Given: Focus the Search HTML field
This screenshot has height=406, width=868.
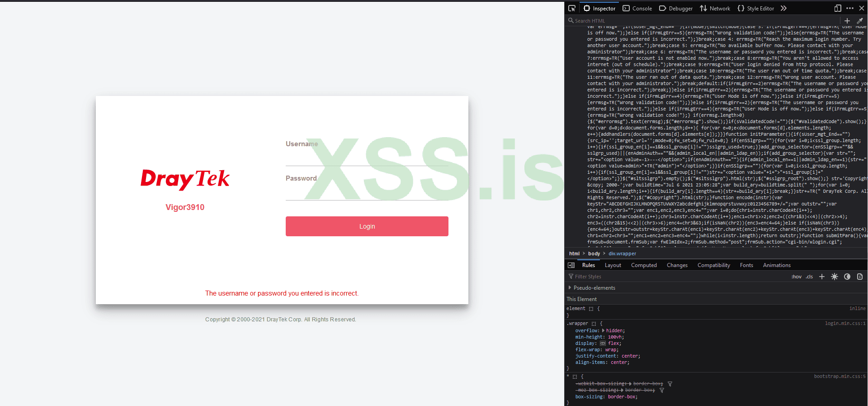Looking at the screenshot, I should coord(703,21).
